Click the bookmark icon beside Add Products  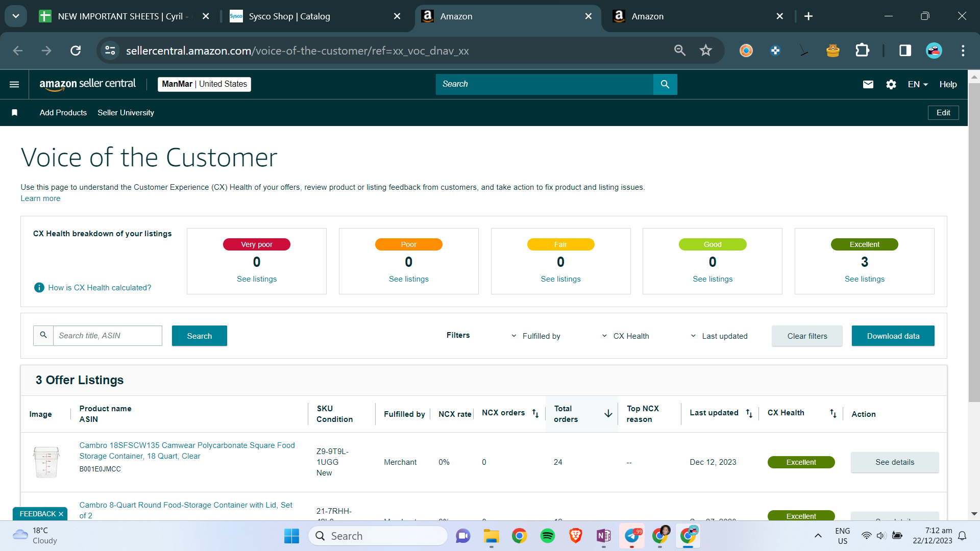pos(15,113)
